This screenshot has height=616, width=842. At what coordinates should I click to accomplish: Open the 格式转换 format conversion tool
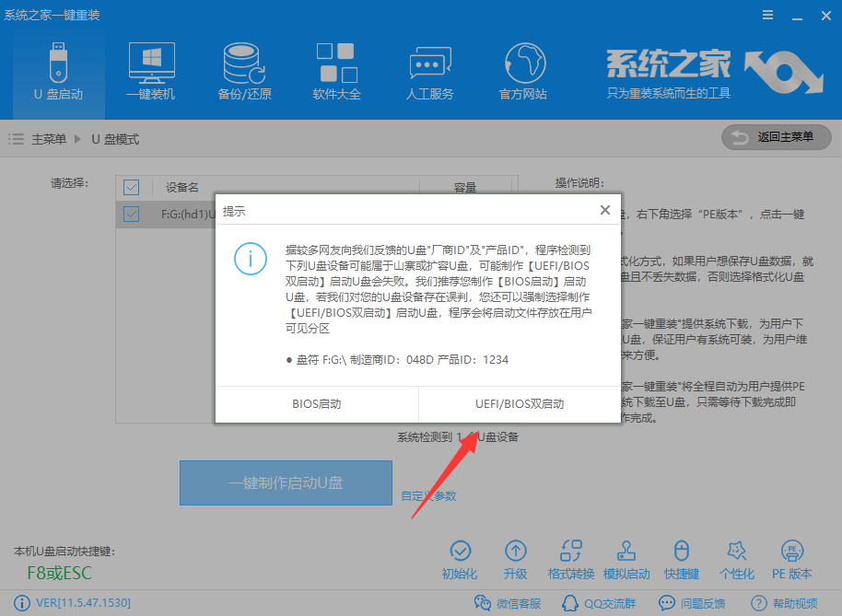tap(571, 557)
